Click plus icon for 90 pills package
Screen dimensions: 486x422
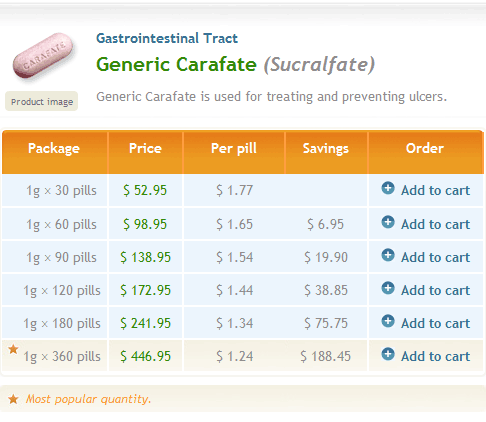388,255
